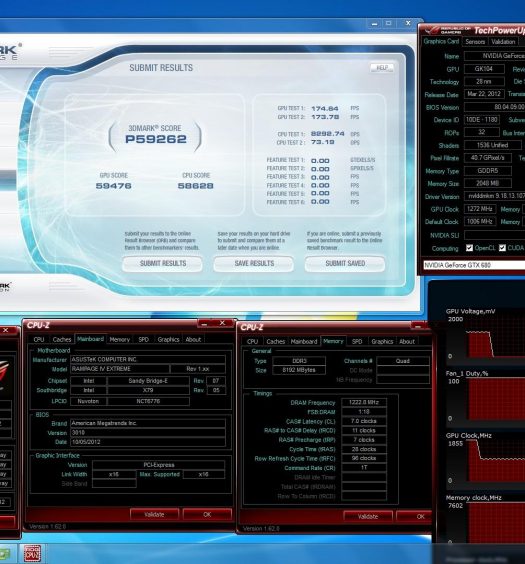
Task: Open Graphics tab in left CPU-Z window
Action: [x=168, y=339]
